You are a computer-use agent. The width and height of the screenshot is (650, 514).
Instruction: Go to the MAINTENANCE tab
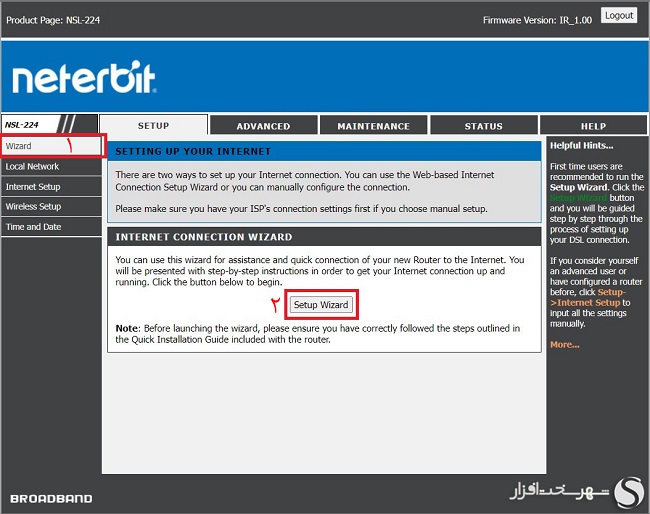373,126
